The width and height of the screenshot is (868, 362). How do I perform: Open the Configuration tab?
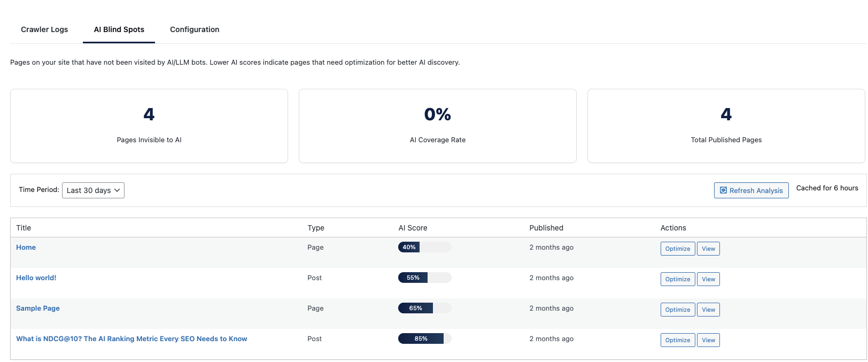click(195, 29)
